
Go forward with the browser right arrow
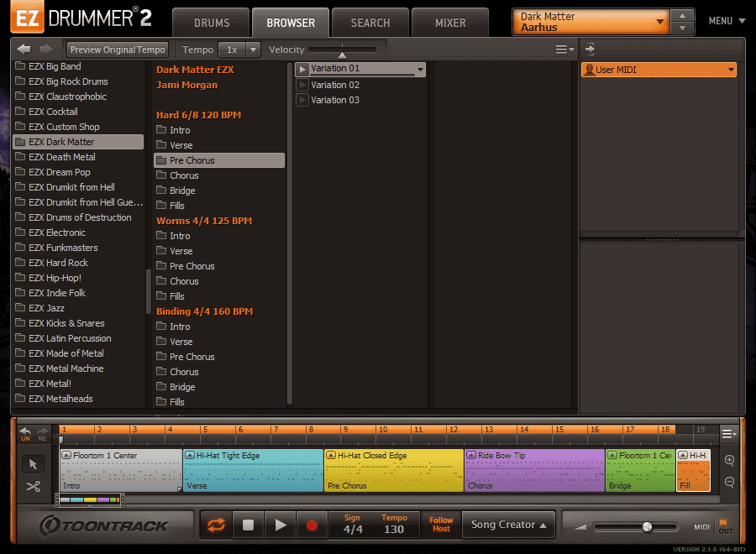[x=46, y=50]
